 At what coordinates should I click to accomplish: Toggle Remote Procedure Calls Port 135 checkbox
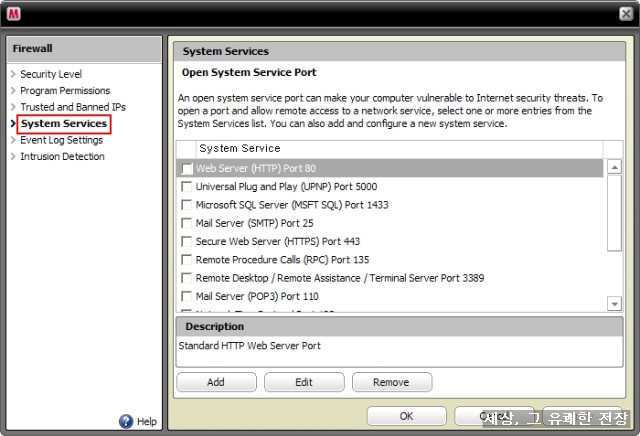click(187, 260)
